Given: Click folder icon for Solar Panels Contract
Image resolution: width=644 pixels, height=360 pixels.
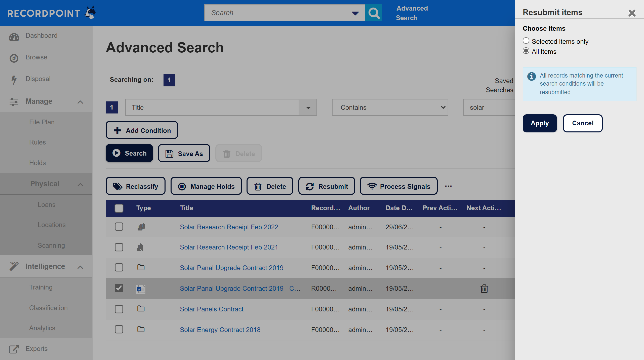Looking at the screenshot, I should click(x=141, y=309).
